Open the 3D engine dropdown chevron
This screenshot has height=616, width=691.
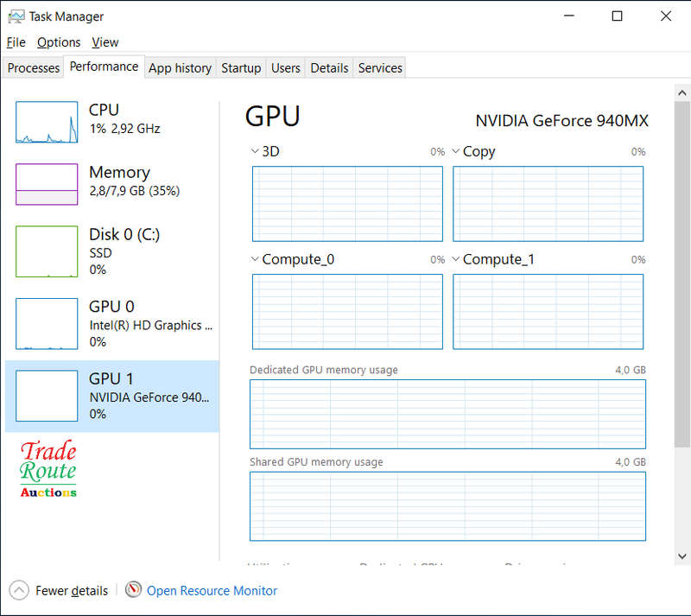[254, 151]
